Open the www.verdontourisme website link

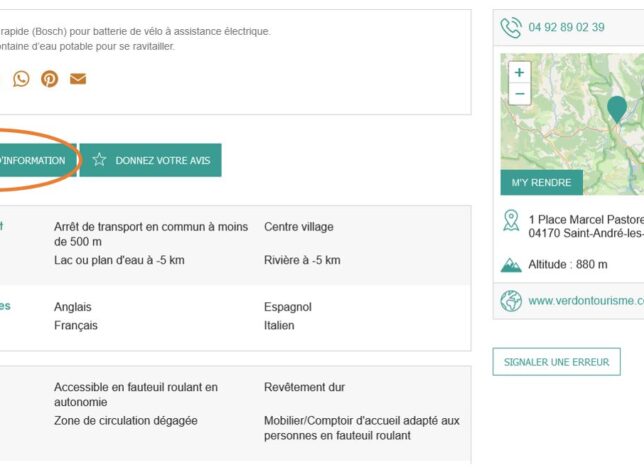click(585, 300)
